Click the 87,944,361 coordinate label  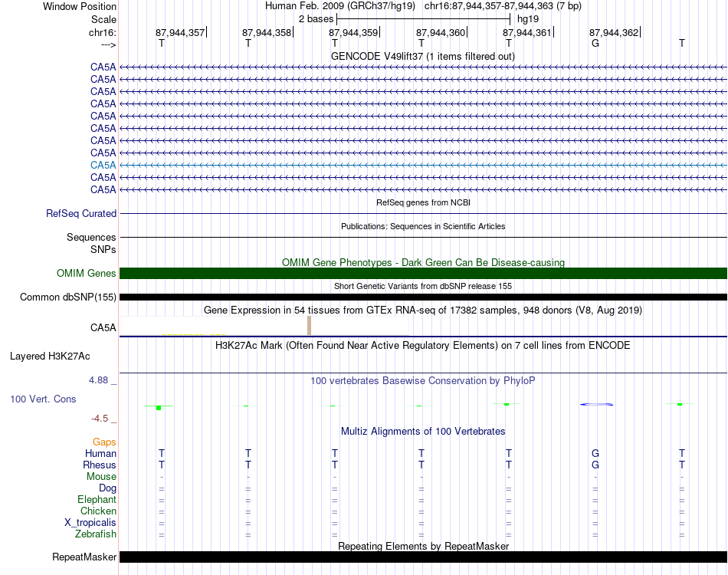tap(527, 32)
